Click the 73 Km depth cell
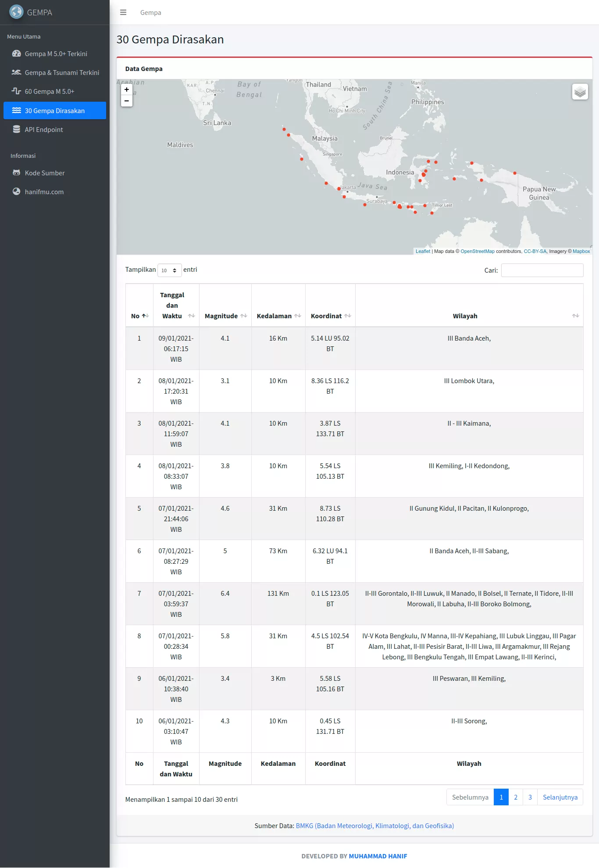The width and height of the screenshot is (599, 868). click(278, 561)
